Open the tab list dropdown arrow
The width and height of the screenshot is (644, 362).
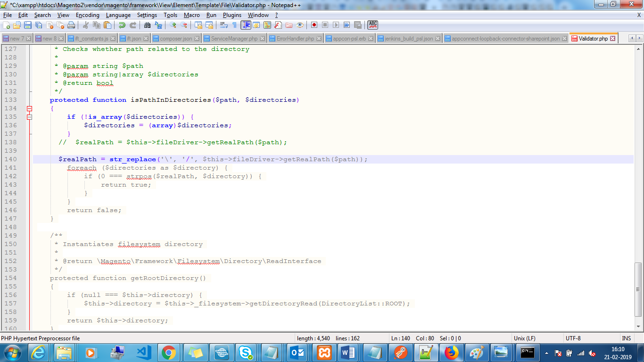(639, 39)
